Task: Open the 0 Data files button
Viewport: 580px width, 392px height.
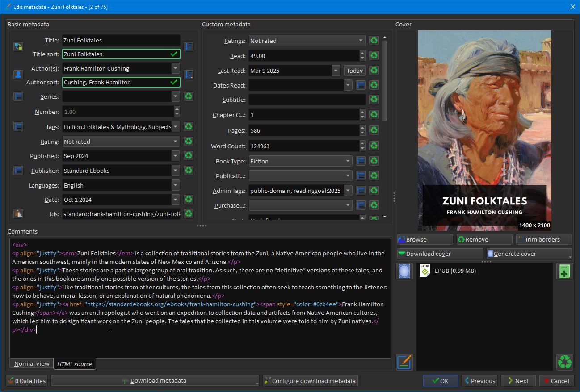Action: [x=27, y=381]
